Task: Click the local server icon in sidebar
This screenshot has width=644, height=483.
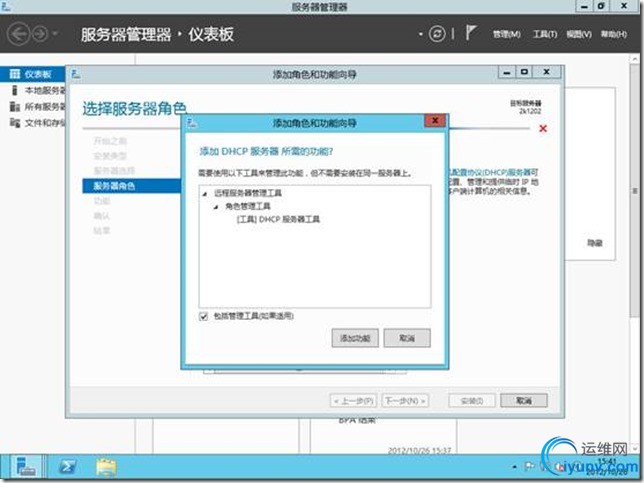Action: pyautogui.click(x=15, y=90)
